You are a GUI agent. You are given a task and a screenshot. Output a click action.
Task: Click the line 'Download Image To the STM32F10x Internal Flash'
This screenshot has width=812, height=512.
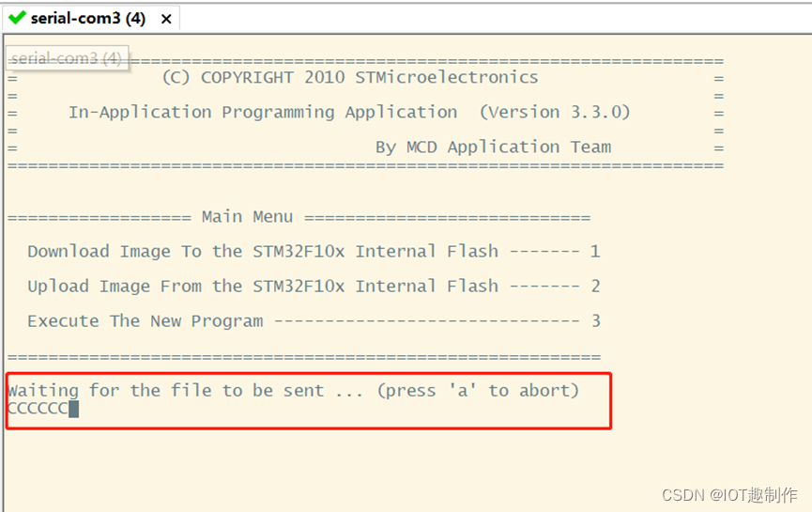point(314,252)
